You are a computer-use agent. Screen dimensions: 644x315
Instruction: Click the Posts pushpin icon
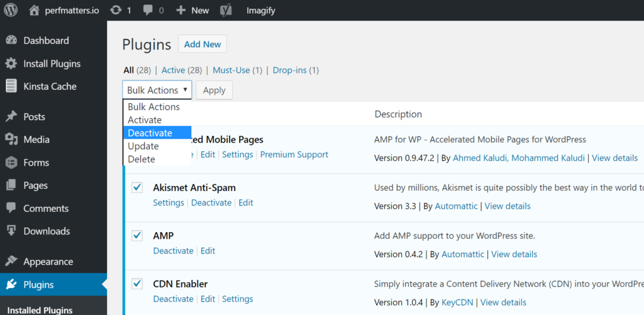tap(11, 116)
